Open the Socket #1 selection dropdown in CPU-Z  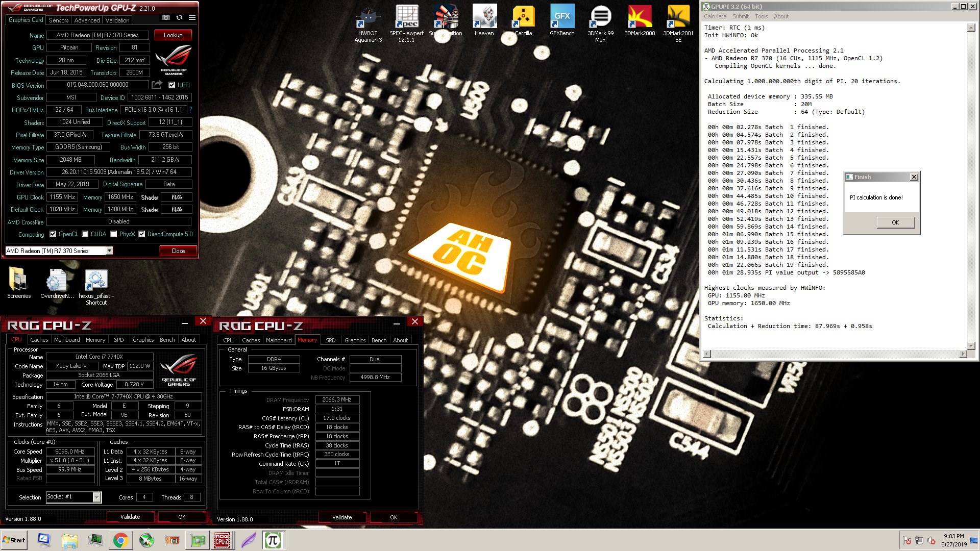point(96,497)
